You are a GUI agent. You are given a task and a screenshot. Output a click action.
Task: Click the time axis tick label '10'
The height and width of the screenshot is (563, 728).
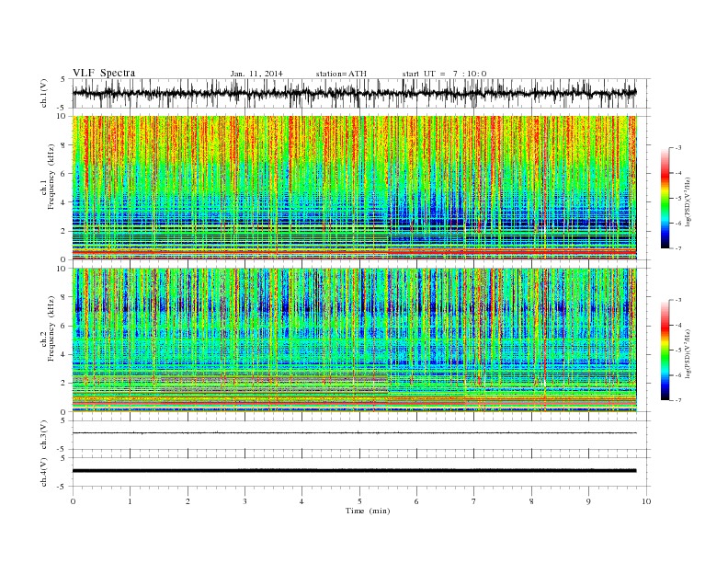646,501
